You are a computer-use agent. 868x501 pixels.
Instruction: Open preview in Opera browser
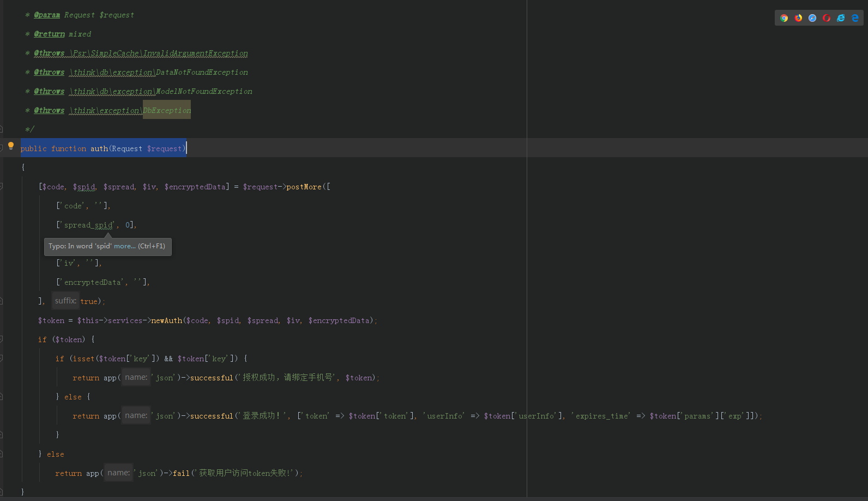(x=827, y=18)
